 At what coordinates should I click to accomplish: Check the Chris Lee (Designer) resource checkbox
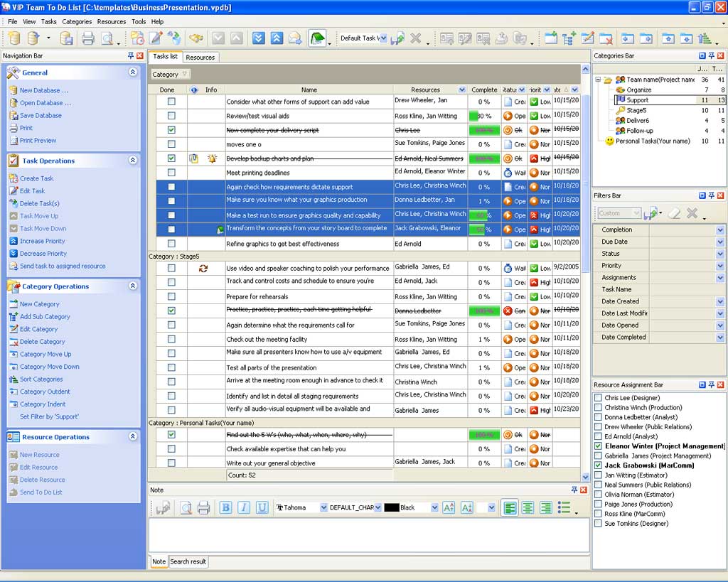[598, 398]
